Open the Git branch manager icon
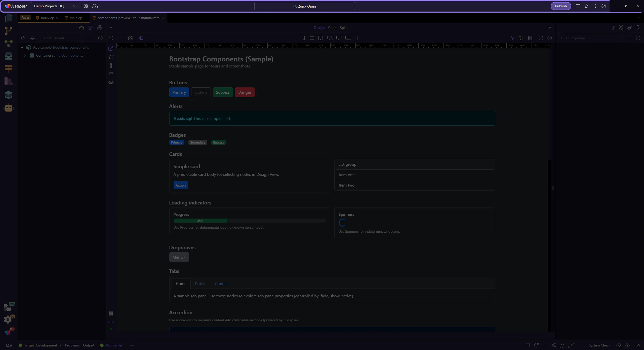 click(9, 31)
